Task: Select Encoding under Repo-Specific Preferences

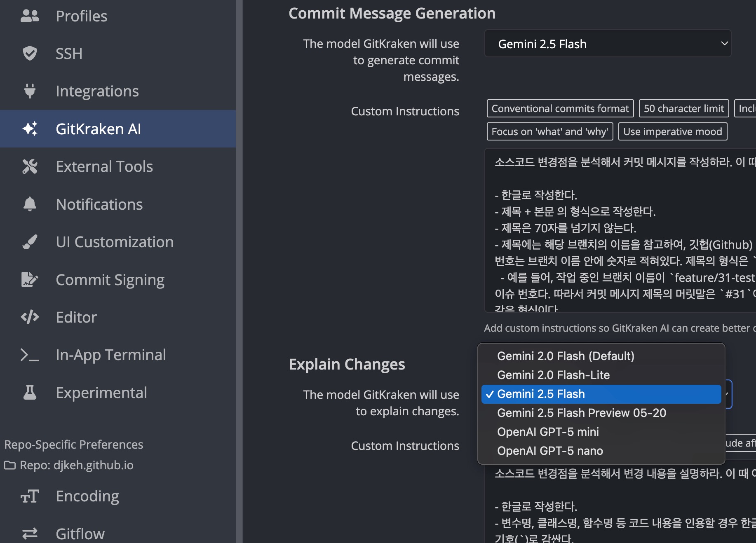Action: click(x=87, y=496)
